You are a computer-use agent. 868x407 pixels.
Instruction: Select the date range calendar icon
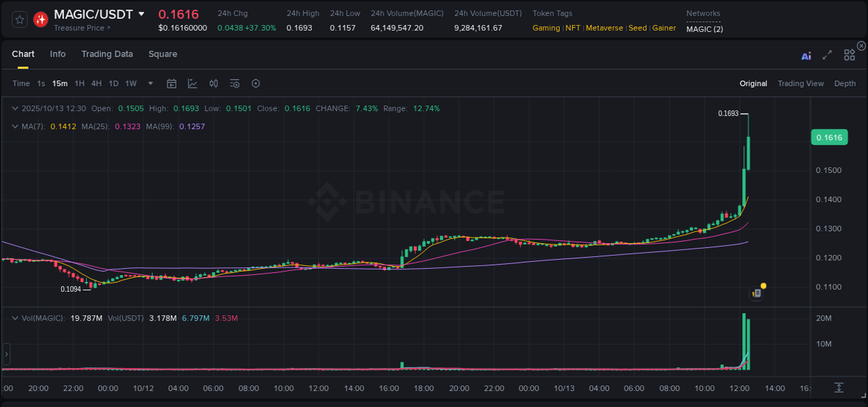[172, 83]
